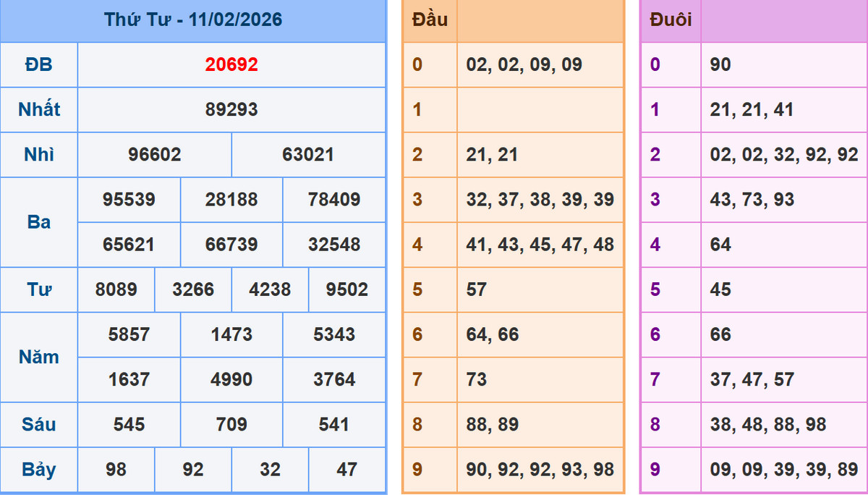This screenshot has height=495, width=868.
Task: Click the Đầu column header
Action: pos(430,20)
